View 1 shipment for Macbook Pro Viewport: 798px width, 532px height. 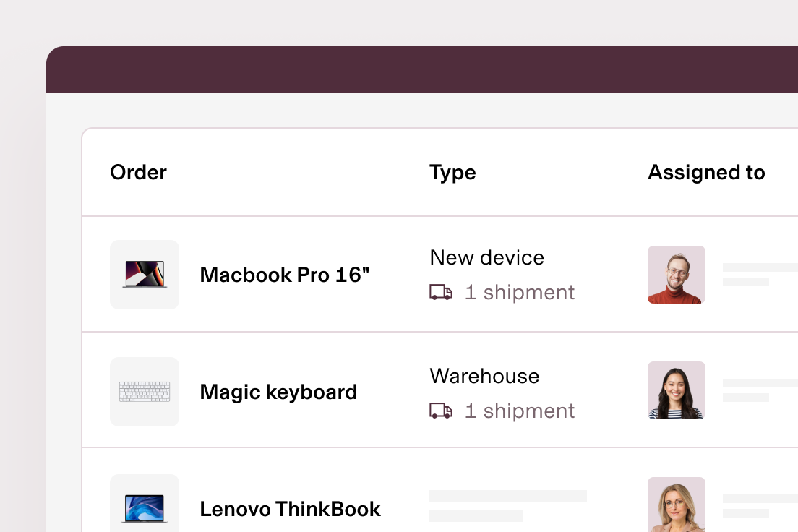520,293
